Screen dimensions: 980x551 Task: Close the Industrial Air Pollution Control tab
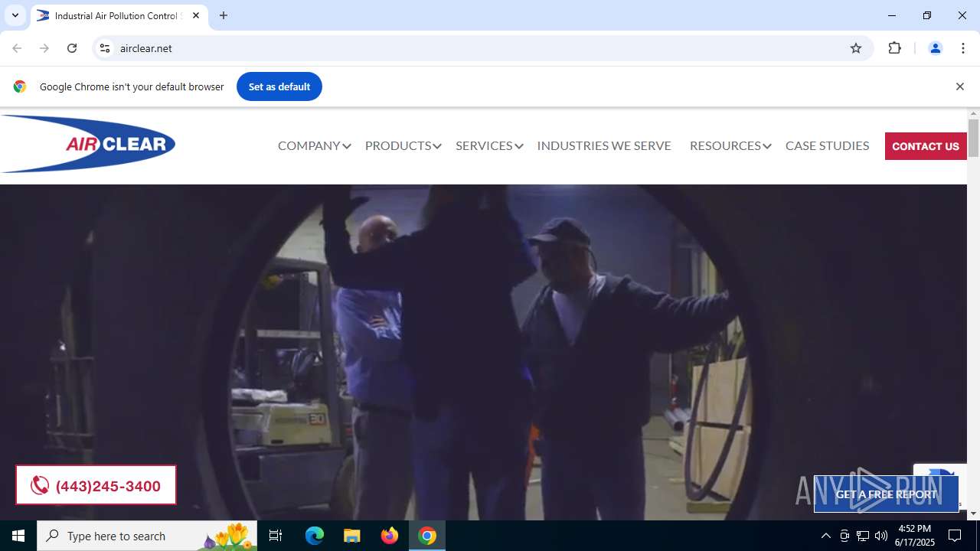click(196, 15)
